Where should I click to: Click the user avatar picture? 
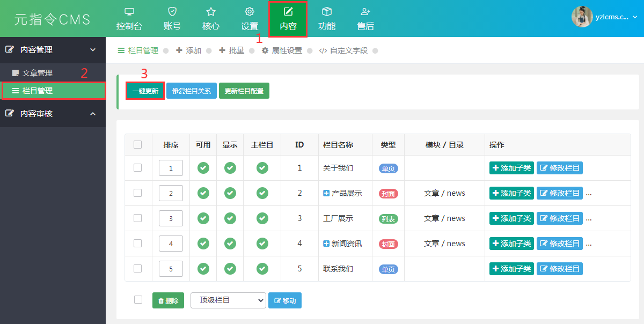click(x=582, y=17)
